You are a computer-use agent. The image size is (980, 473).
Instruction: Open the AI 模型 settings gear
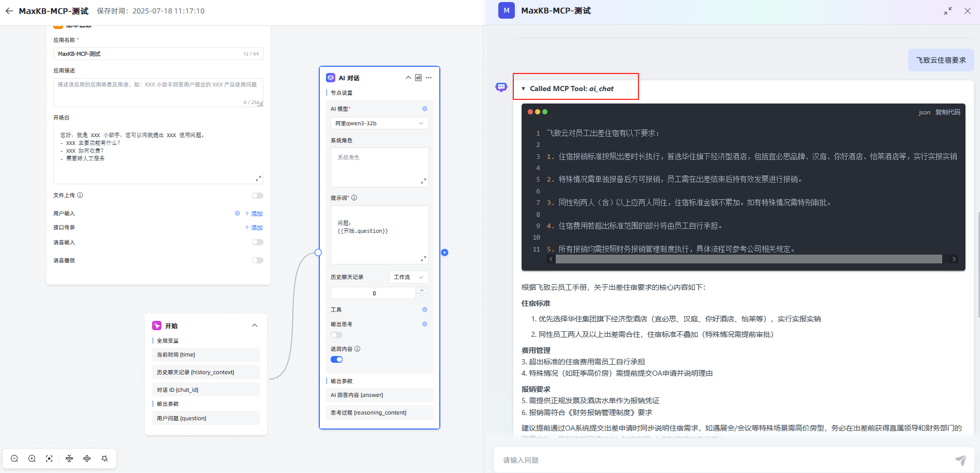coord(424,109)
